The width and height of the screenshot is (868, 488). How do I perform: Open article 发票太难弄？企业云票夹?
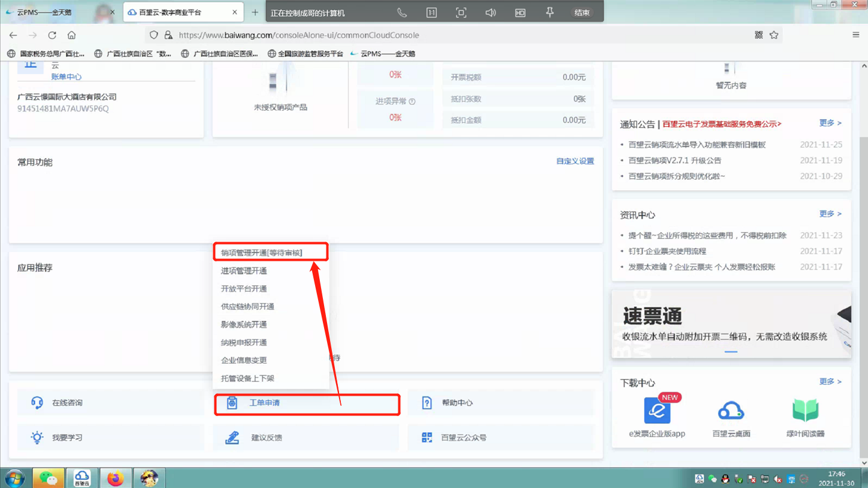point(701,267)
